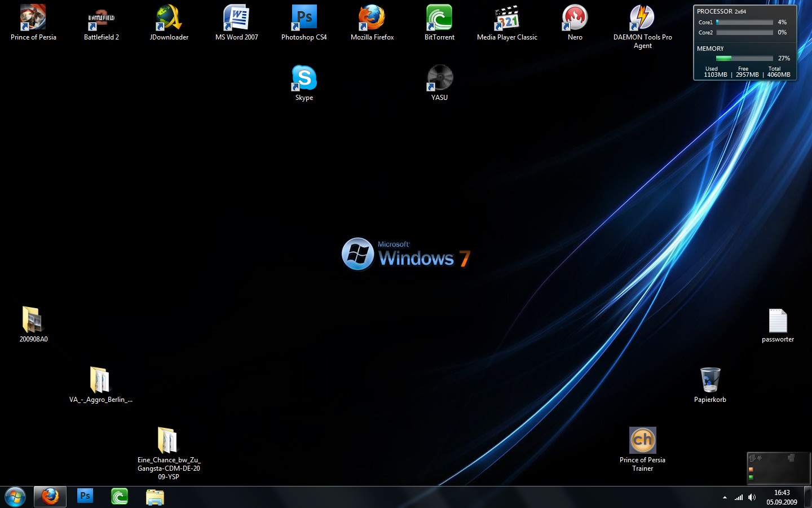Click the Photoshop taskbar button
Screen dimensions: 812x508
[x=85, y=497]
